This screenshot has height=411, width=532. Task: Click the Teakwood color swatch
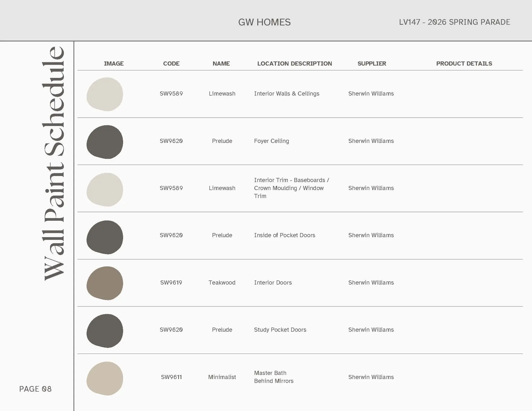tap(105, 283)
